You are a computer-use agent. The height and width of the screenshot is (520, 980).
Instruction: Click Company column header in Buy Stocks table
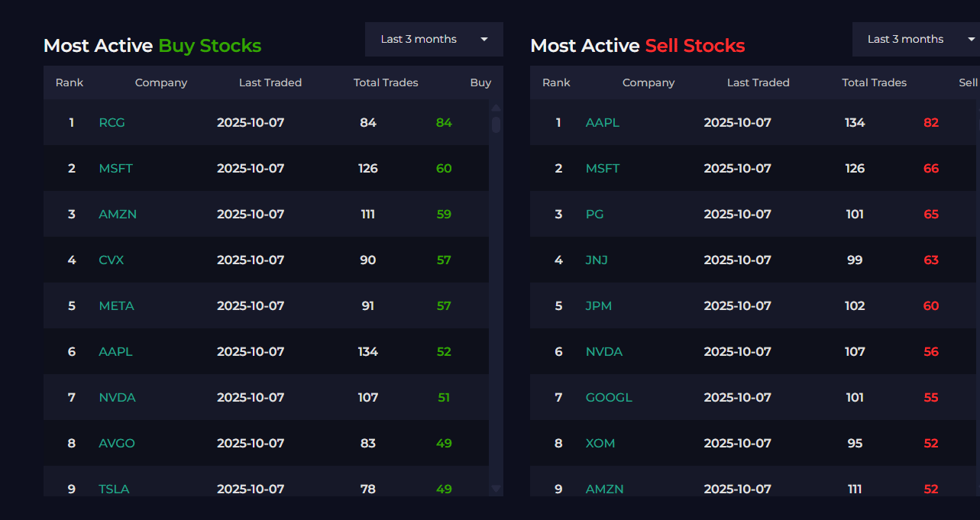tap(161, 82)
